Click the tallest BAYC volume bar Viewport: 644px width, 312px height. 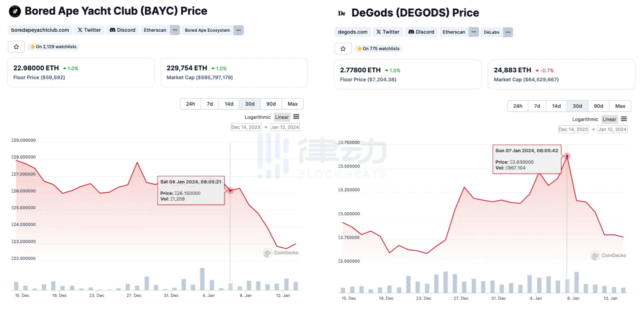pos(202,279)
